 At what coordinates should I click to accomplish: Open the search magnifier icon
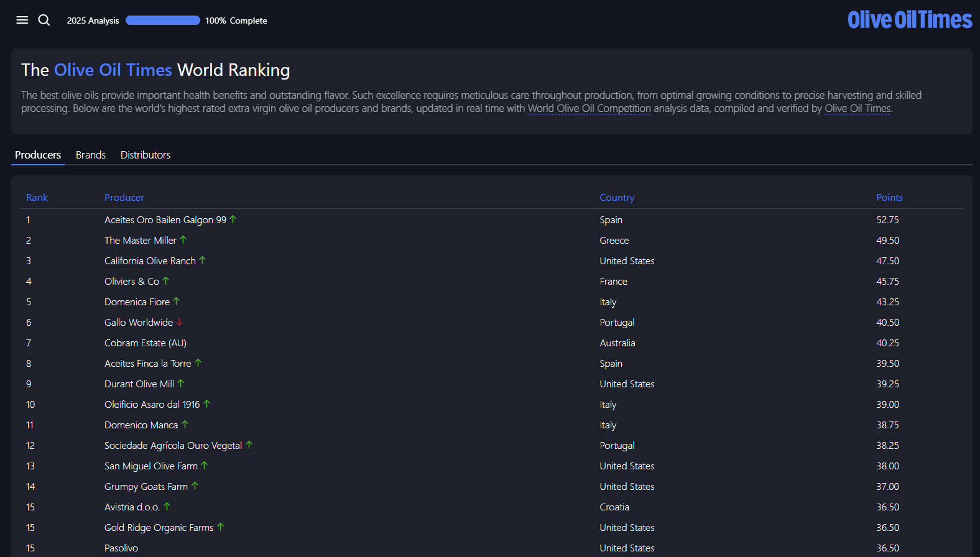tap(44, 20)
